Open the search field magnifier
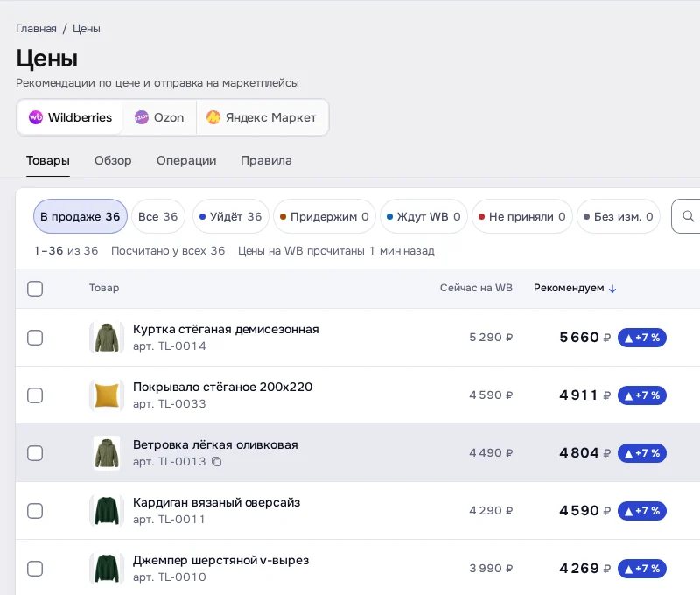 688,216
